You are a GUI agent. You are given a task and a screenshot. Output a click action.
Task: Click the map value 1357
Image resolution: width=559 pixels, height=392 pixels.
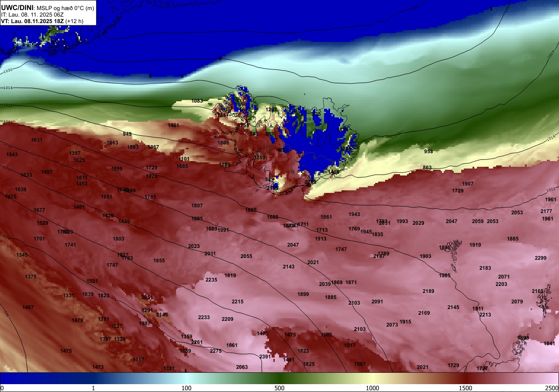coord(138,360)
